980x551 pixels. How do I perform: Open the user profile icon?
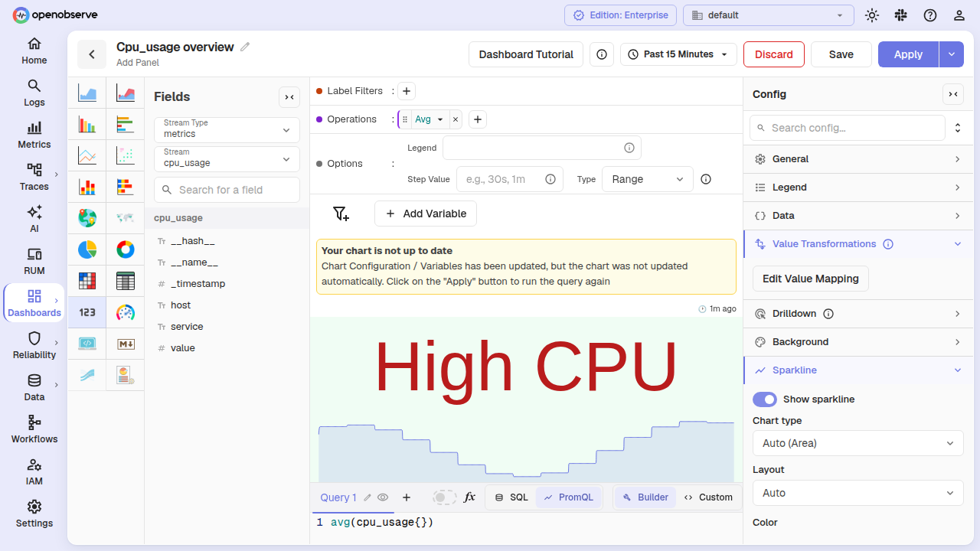pos(959,15)
